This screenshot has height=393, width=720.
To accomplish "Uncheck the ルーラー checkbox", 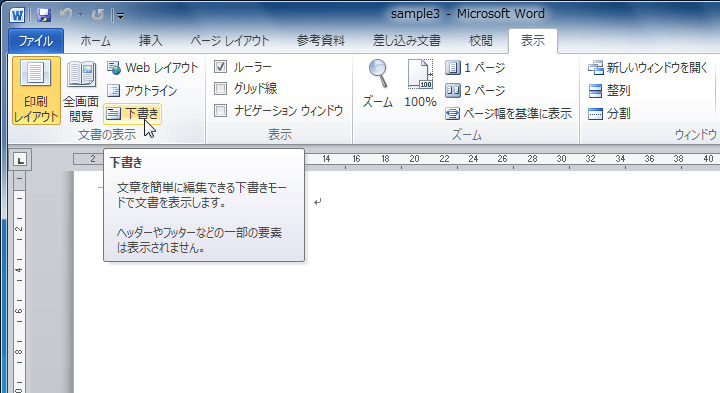I will [x=220, y=67].
